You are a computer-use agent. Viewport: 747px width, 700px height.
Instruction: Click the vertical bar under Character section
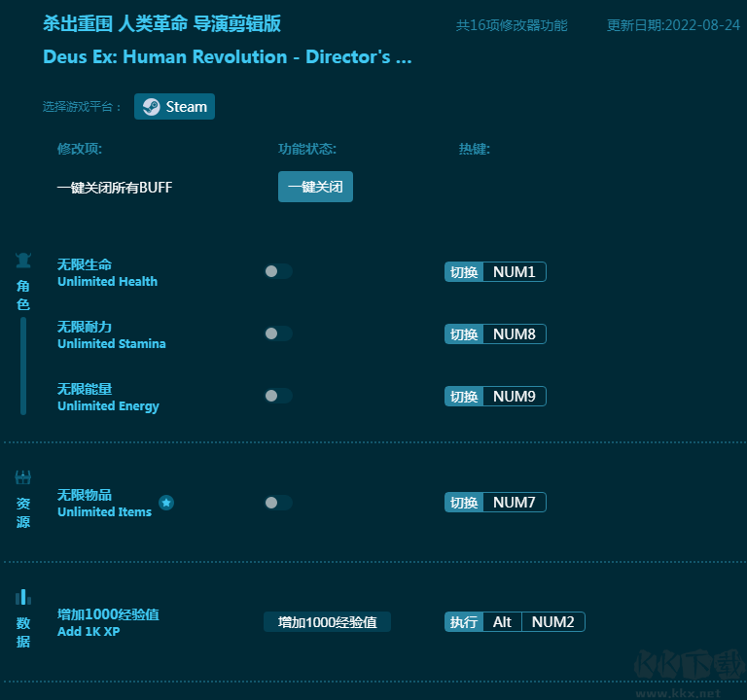click(23, 366)
